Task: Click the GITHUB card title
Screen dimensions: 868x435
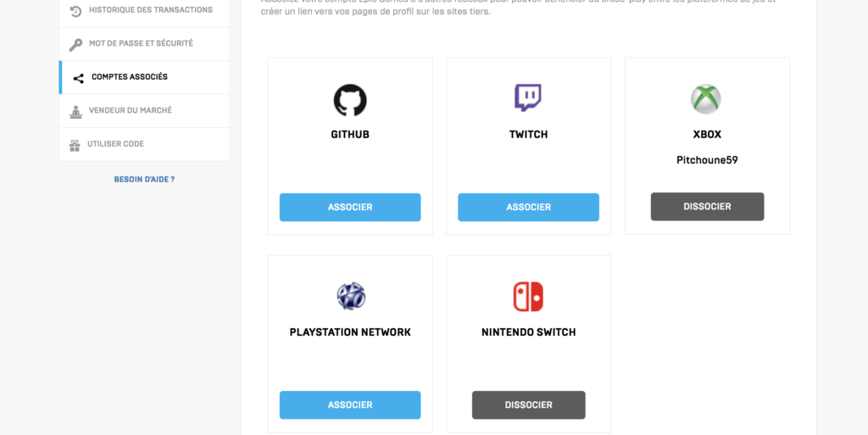Action: [350, 135]
